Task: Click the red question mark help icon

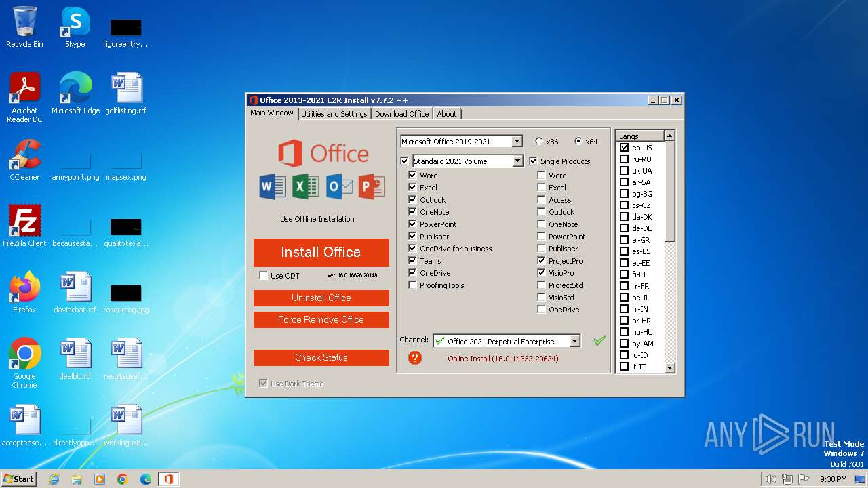Action: 415,357
